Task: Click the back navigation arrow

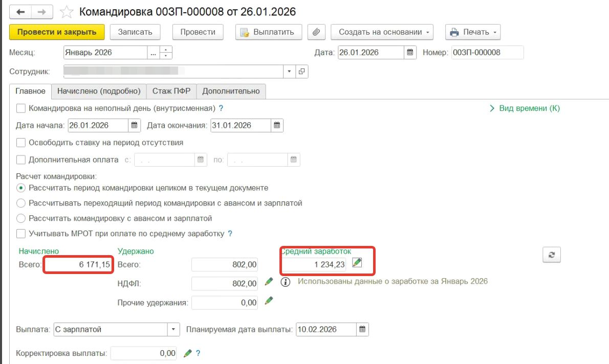Action: tap(21, 11)
